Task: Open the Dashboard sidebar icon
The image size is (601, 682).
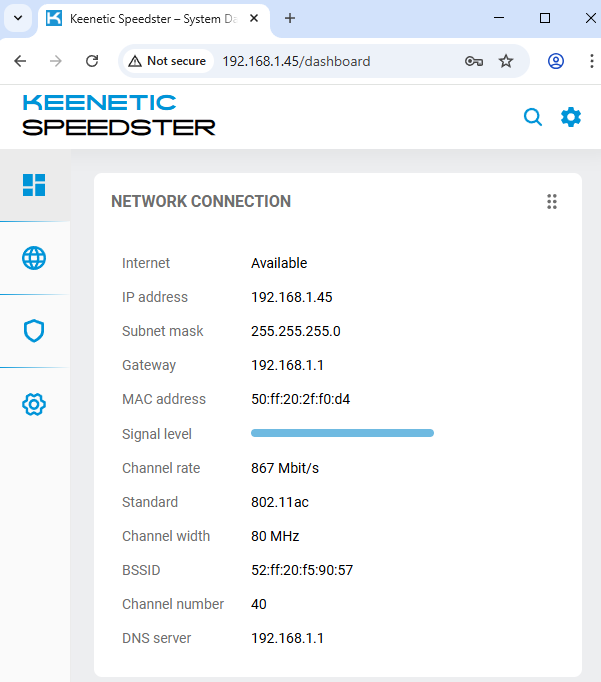Action: (x=34, y=185)
